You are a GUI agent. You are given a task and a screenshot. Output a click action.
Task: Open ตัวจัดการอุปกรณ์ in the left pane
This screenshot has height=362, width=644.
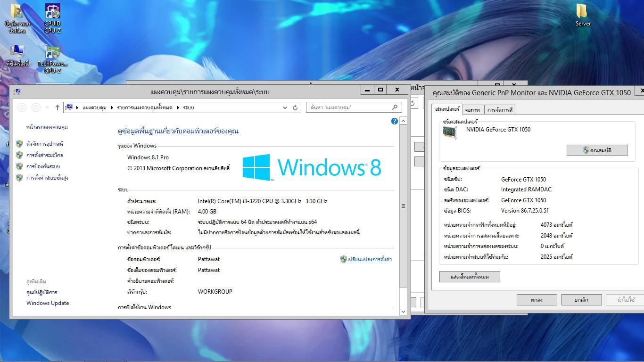pyautogui.click(x=45, y=144)
